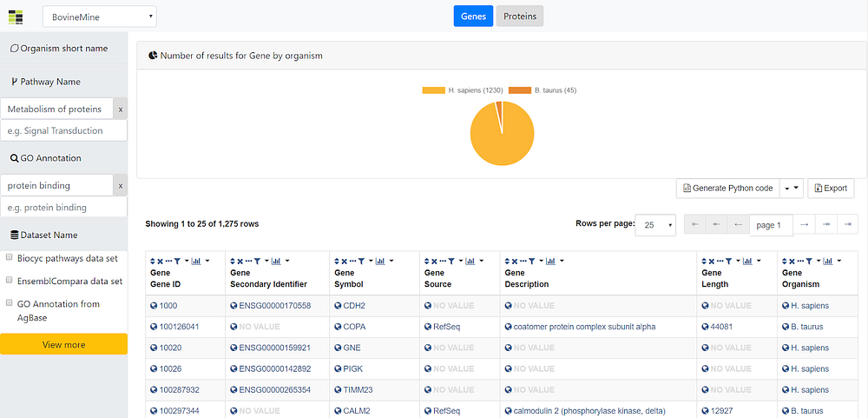Sort the Gene Length column
The image size is (868, 418).
pos(704,261)
